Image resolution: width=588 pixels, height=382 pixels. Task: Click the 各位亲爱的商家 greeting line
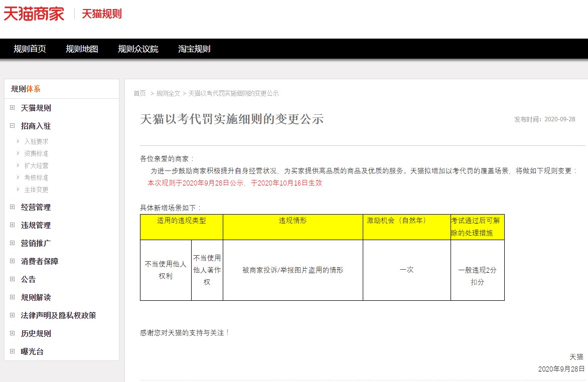point(168,159)
